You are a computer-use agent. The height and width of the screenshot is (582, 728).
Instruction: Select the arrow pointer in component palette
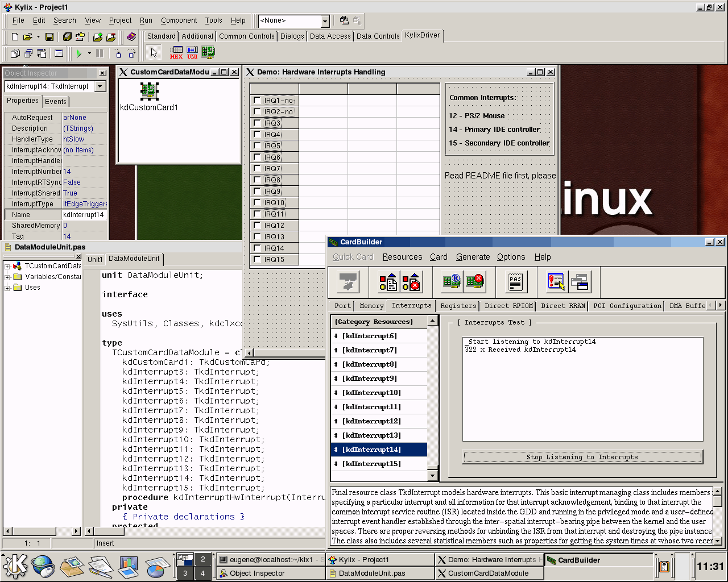point(154,53)
